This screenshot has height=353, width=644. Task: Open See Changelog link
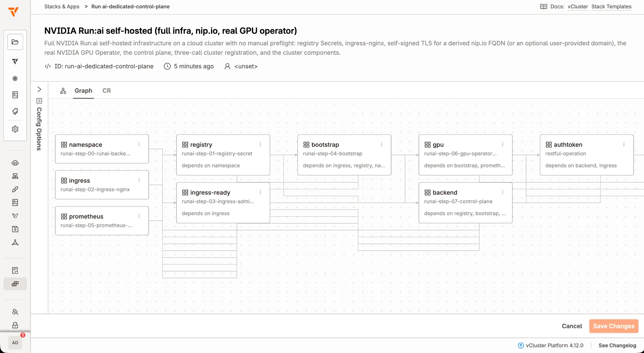click(x=617, y=345)
